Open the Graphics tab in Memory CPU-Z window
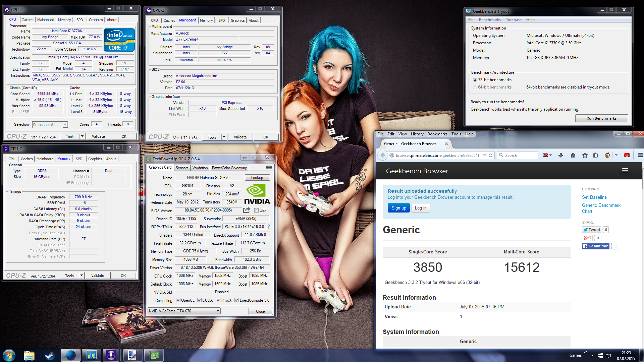The height and width of the screenshot is (362, 644). pyautogui.click(x=95, y=159)
